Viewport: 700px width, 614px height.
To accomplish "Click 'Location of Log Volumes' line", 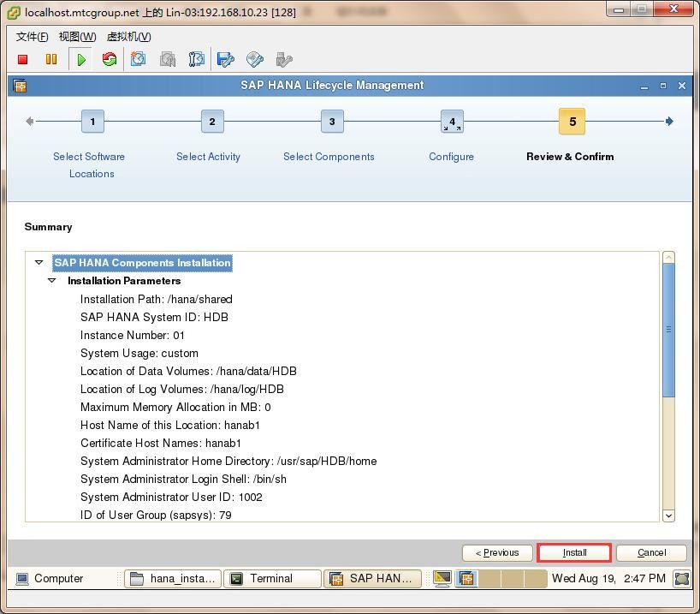I will tap(182, 389).
